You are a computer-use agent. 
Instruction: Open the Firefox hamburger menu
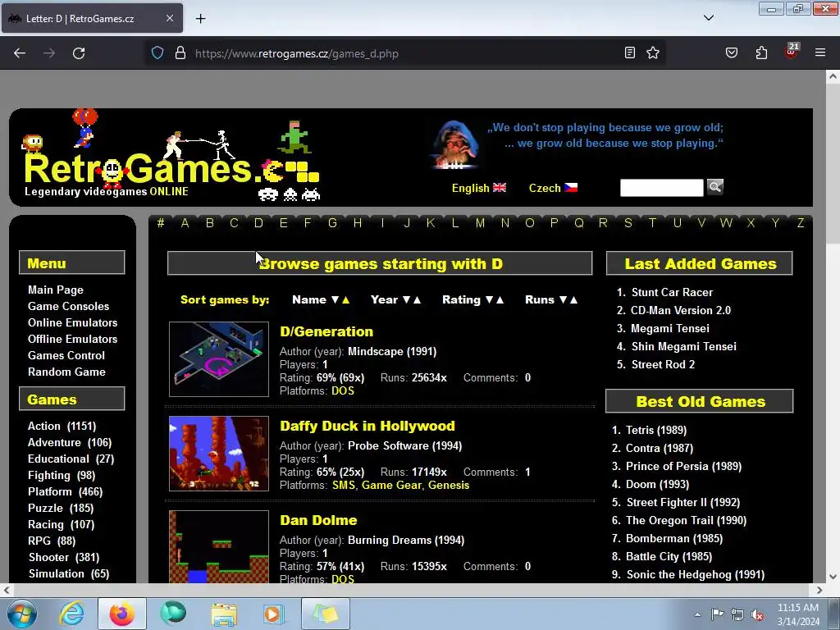(820, 52)
